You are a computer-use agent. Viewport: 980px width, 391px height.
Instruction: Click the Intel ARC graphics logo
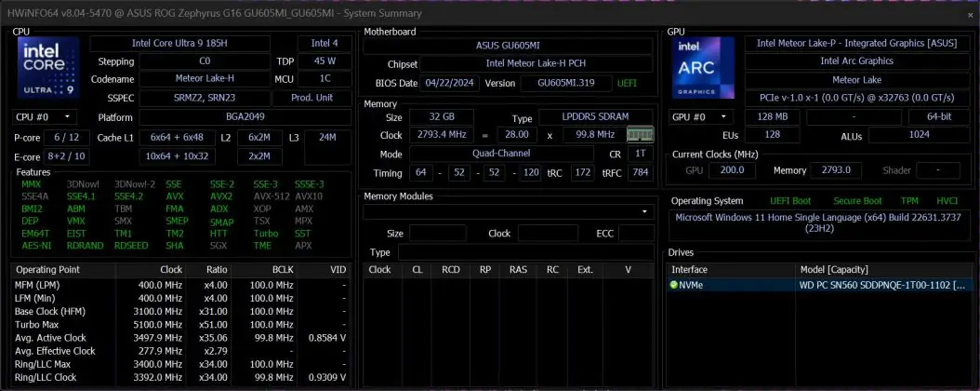click(703, 68)
